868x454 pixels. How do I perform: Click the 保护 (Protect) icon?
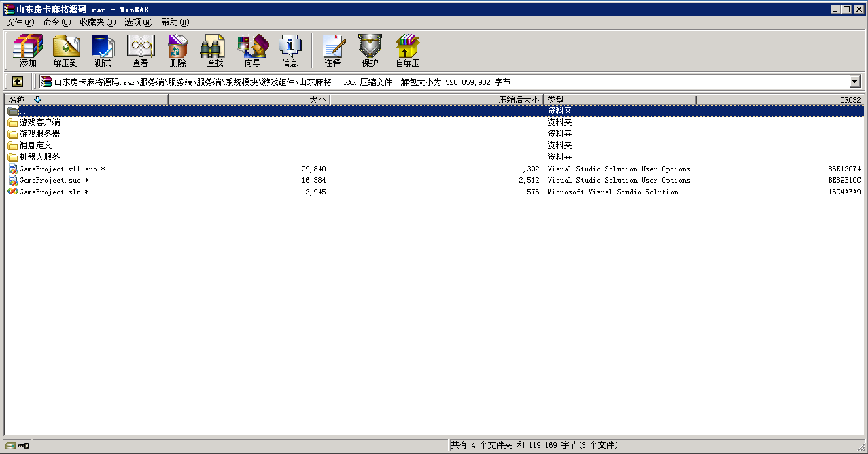click(x=370, y=51)
